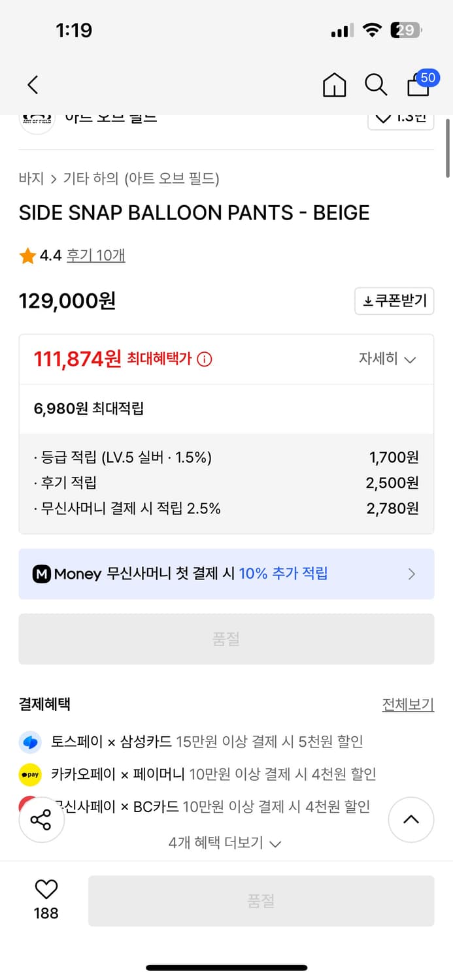Image resolution: width=453 pixels, height=980 pixels.
Task: Tap the back arrow icon
Action: [33, 85]
